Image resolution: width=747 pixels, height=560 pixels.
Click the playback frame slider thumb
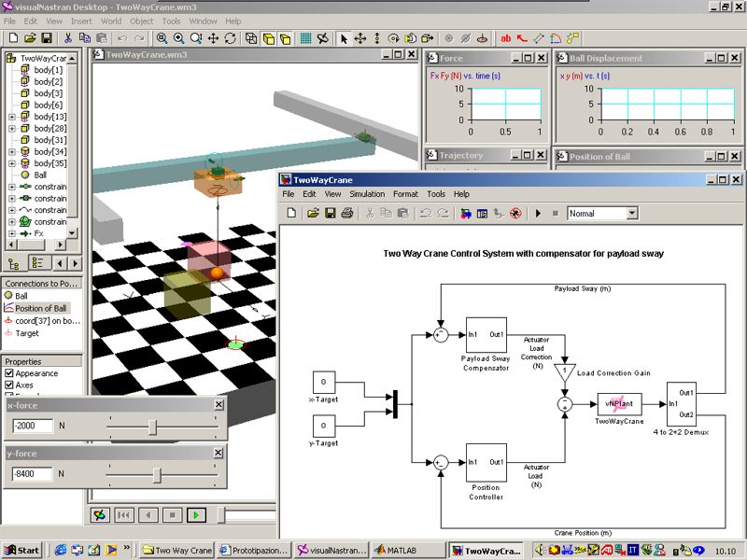tap(221, 515)
